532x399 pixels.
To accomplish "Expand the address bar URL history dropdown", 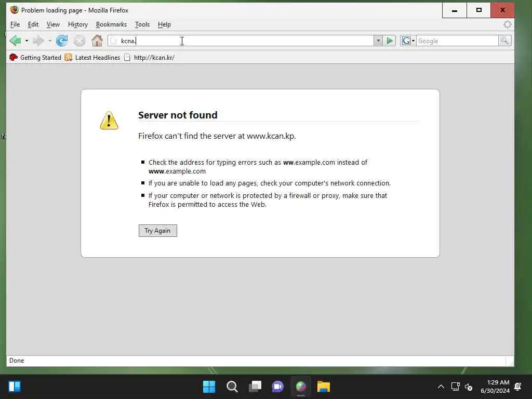I will [x=378, y=41].
